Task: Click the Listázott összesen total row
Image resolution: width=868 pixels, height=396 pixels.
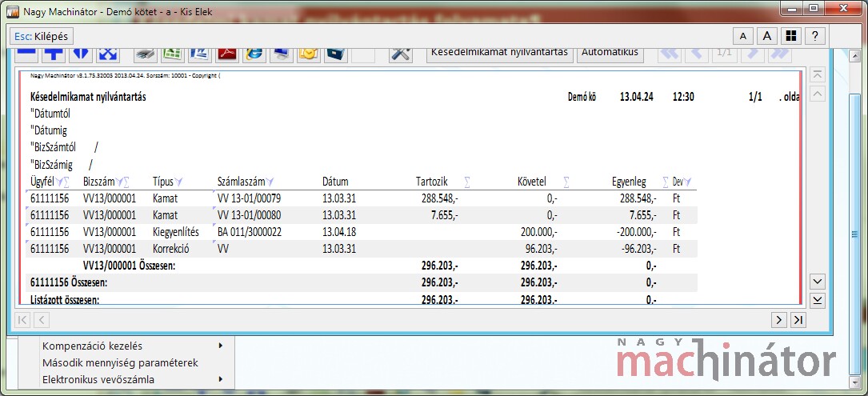Action: tap(362, 298)
